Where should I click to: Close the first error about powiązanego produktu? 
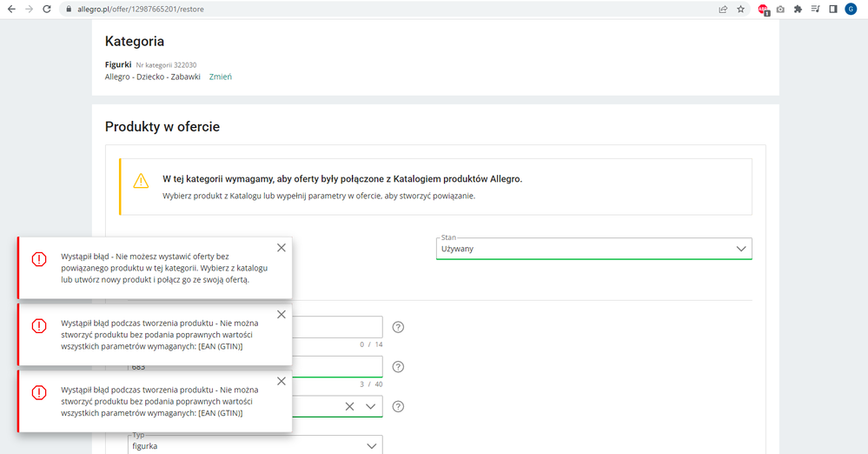click(x=282, y=248)
